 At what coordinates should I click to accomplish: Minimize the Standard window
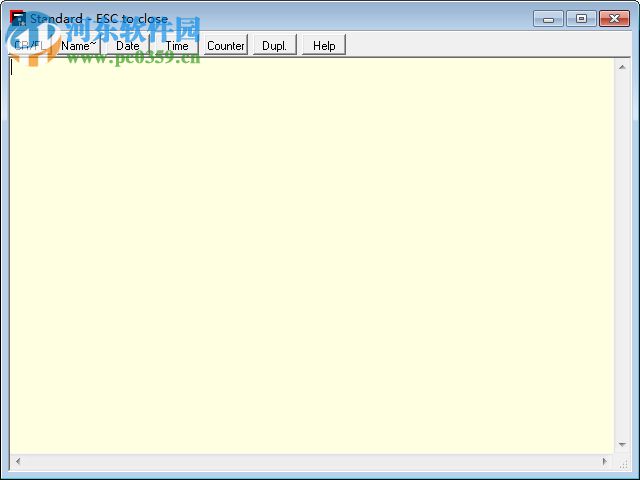548,19
